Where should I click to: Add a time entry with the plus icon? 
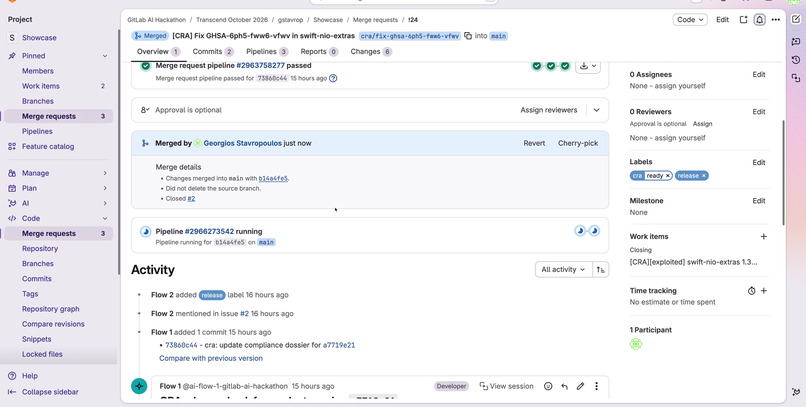click(x=764, y=291)
